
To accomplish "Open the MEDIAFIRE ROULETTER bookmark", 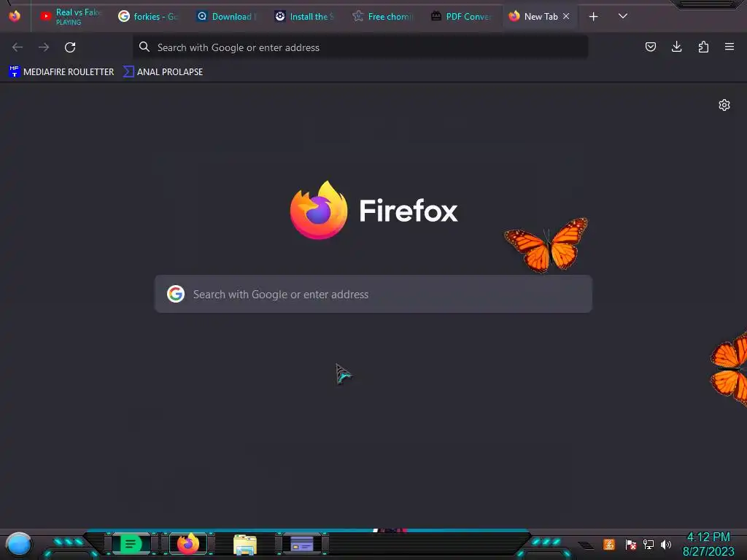I will pyautogui.click(x=62, y=72).
